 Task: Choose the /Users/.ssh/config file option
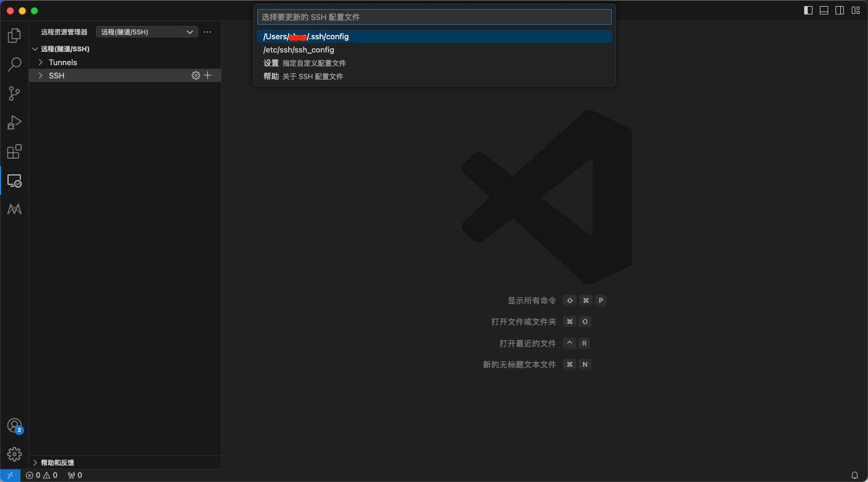coord(434,37)
